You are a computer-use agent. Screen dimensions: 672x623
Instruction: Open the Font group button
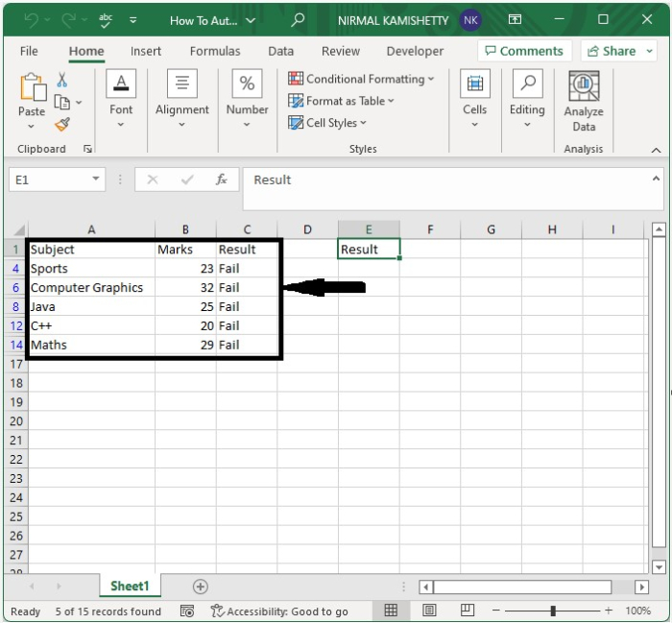coord(121,99)
